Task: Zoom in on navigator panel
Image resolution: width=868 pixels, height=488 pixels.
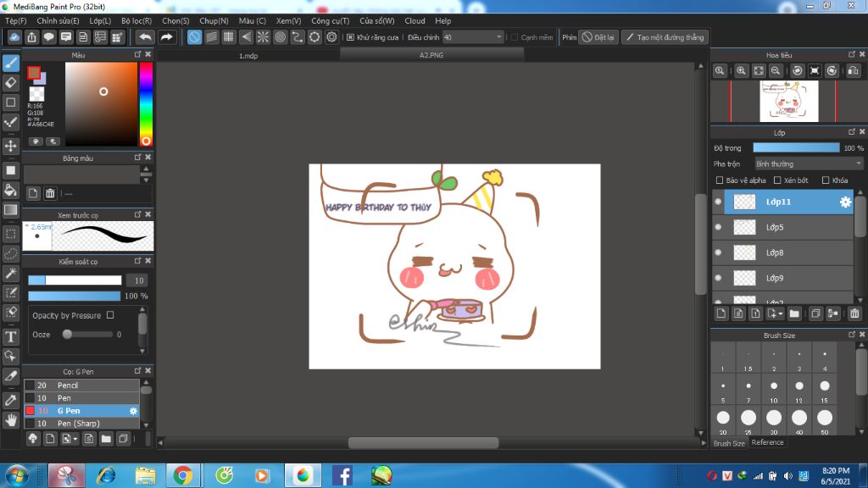Action: (741, 71)
